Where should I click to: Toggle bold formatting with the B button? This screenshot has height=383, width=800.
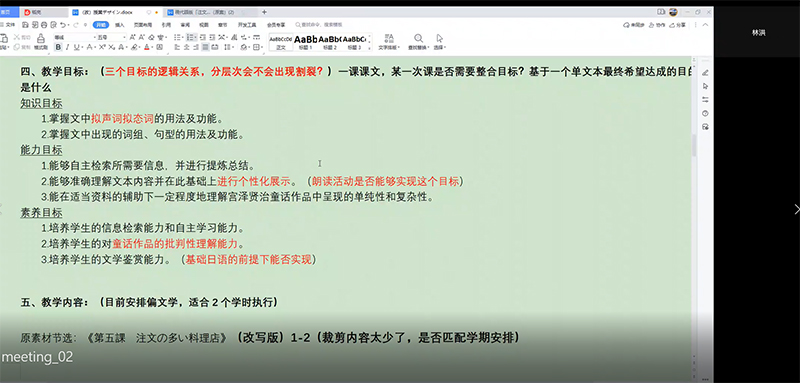click(58, 47)
